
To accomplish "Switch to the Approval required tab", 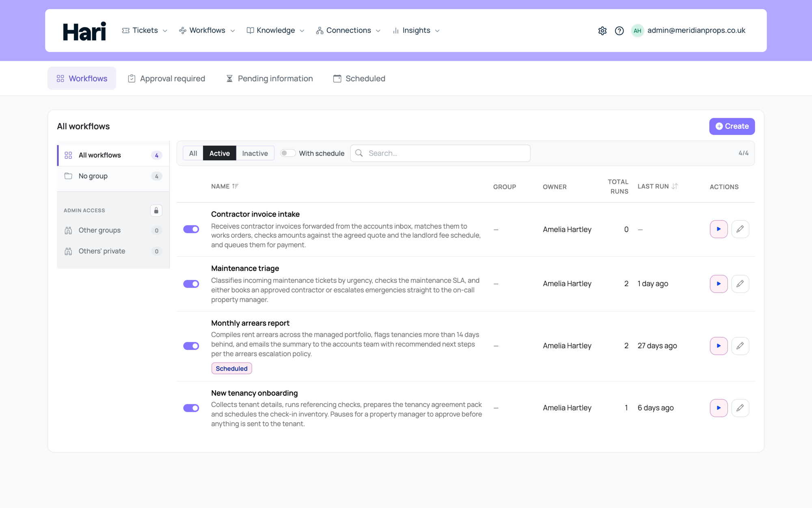I will click(x=166, y=78).
